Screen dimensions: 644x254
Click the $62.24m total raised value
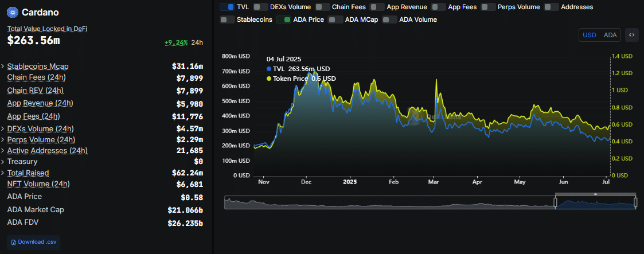[188, 173]
